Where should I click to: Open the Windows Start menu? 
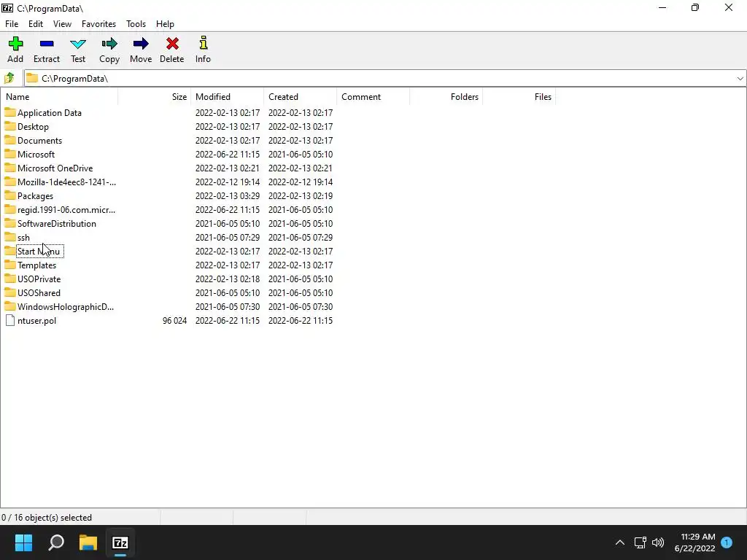coord(24,542)
